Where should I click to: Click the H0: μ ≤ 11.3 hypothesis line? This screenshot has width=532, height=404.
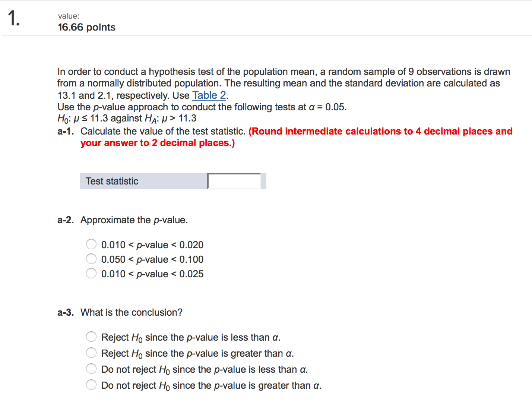click(x=127, y=119)
